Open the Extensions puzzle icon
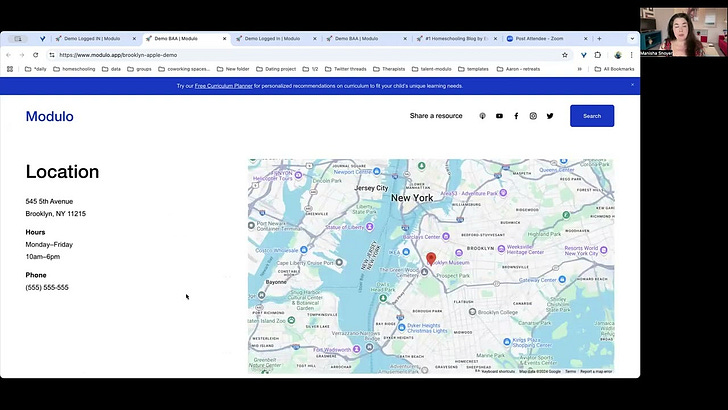The width and height of the screenshot is (728, 410). click(598, 55)
